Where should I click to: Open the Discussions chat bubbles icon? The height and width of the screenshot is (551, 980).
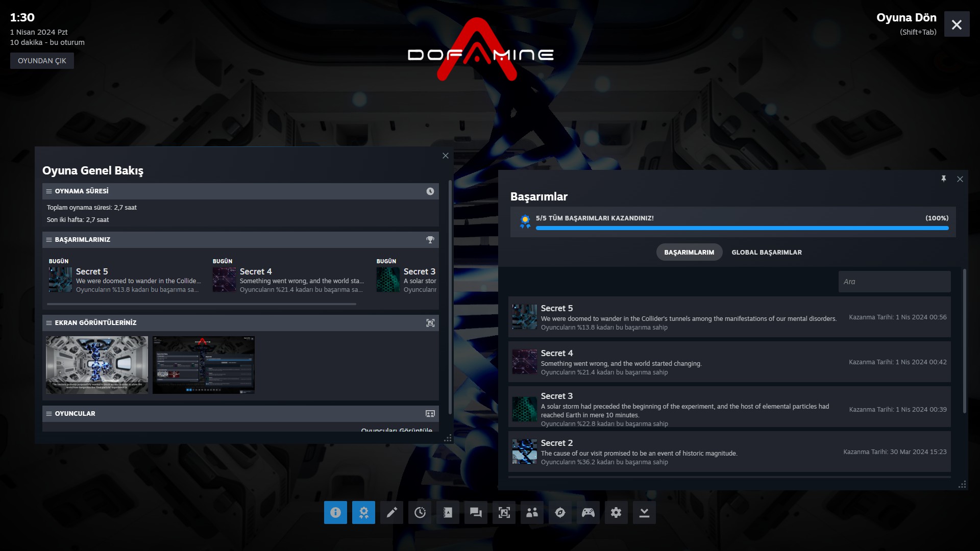tap(476, 512)
